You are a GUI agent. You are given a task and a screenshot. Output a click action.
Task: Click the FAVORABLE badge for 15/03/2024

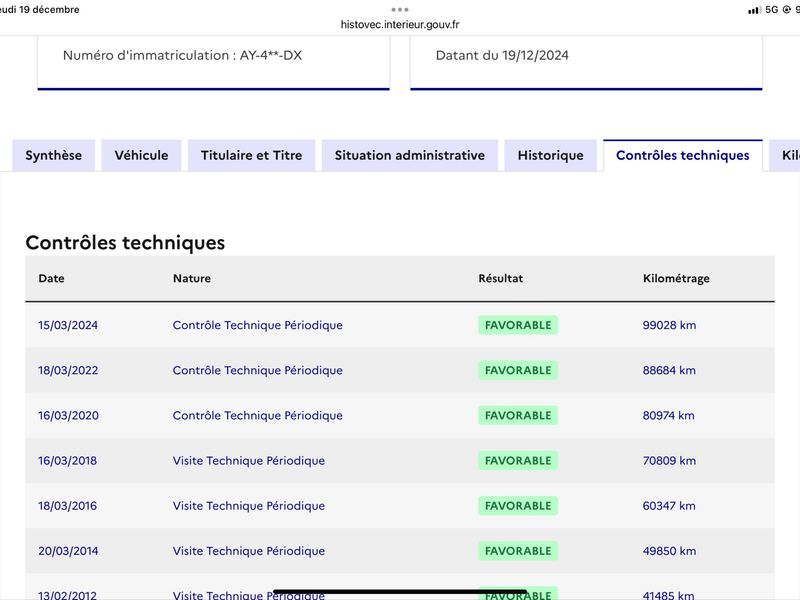click(518, 325)
